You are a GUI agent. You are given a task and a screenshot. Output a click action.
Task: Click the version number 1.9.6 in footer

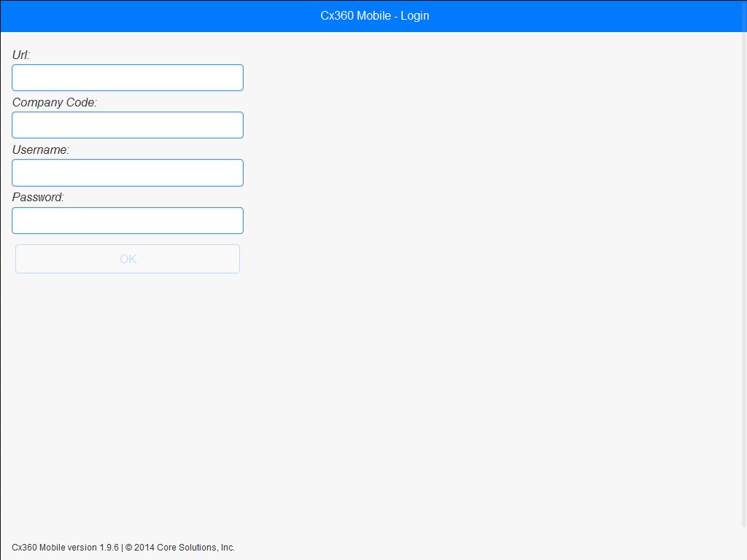tap(109, 547)
